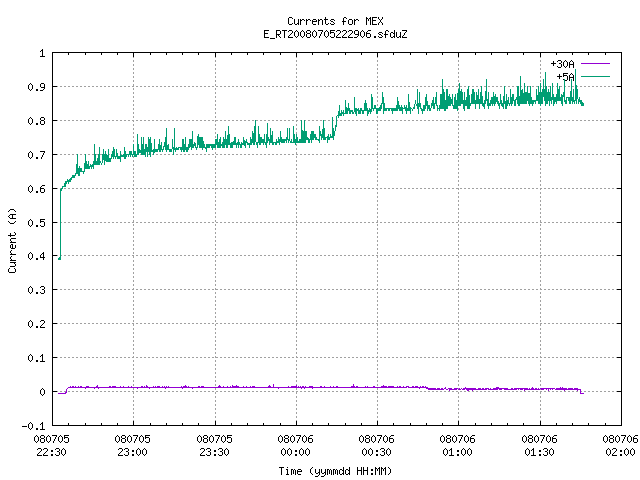Screen dimensions: 640x480
Task: Click the y-axis tick value 0.1
Action: click(36, 358)
